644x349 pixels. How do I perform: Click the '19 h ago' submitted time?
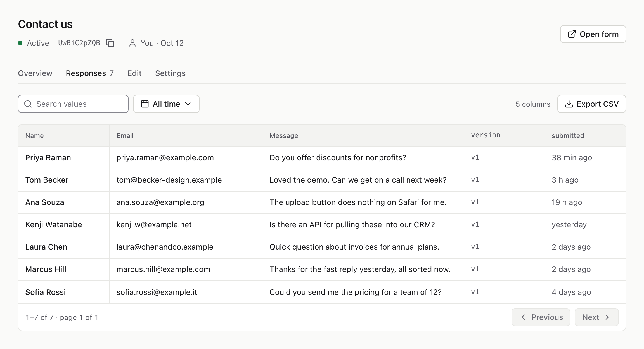coord(567,202)
